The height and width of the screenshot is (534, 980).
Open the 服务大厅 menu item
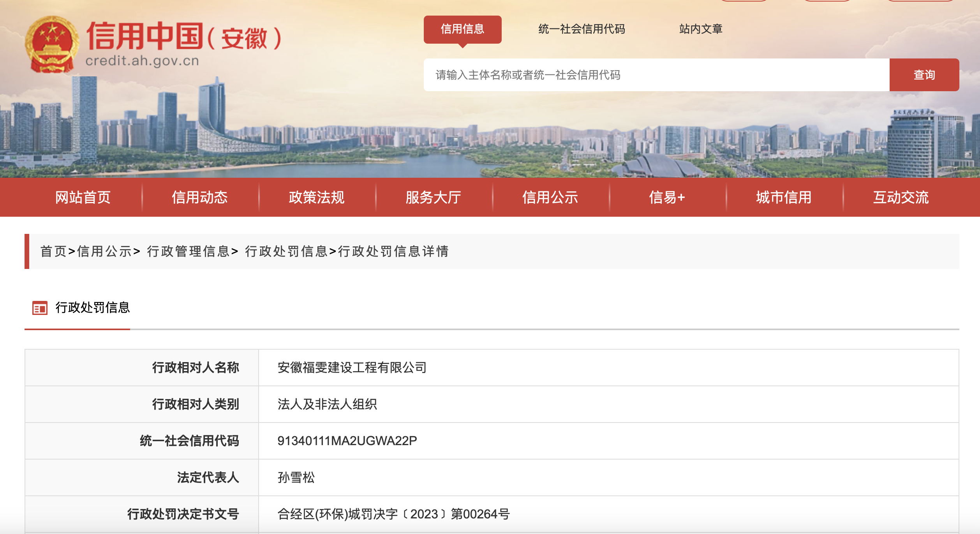433,198
